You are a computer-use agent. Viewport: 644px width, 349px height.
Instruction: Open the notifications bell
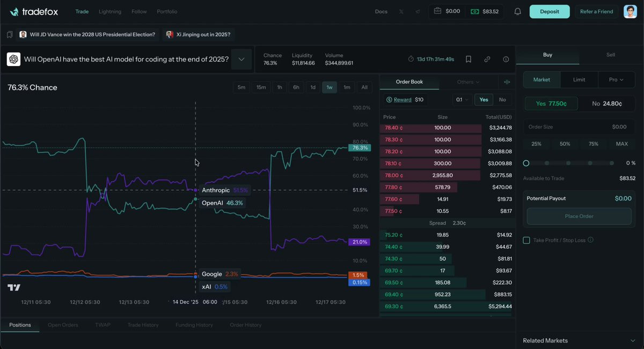click(517, 12)
